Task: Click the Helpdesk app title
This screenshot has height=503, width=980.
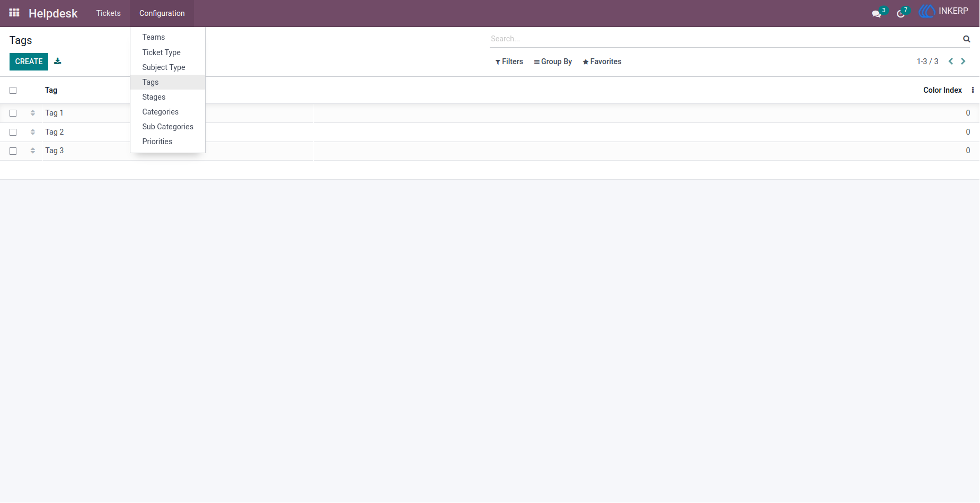Action: tap(53, 13)
